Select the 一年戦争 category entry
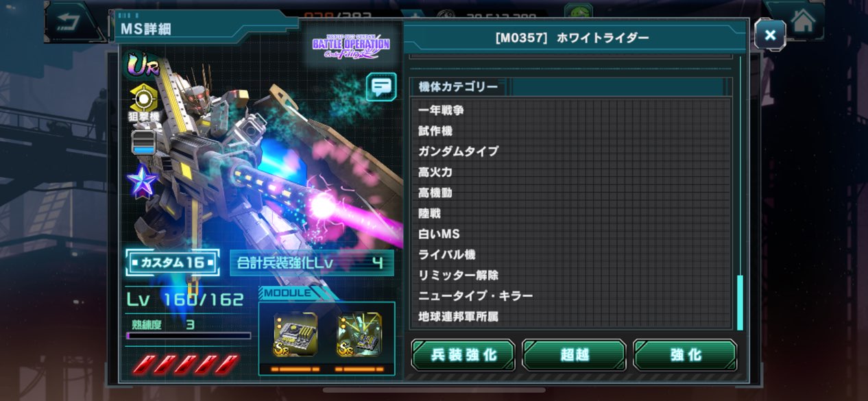This screenshot has width=868, height=401. pos(441,110)
